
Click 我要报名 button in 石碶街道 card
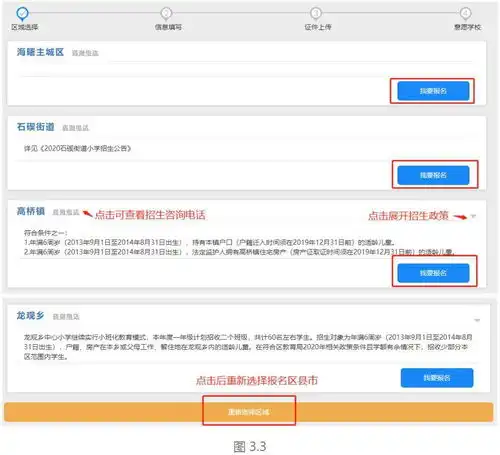(433, 175)
